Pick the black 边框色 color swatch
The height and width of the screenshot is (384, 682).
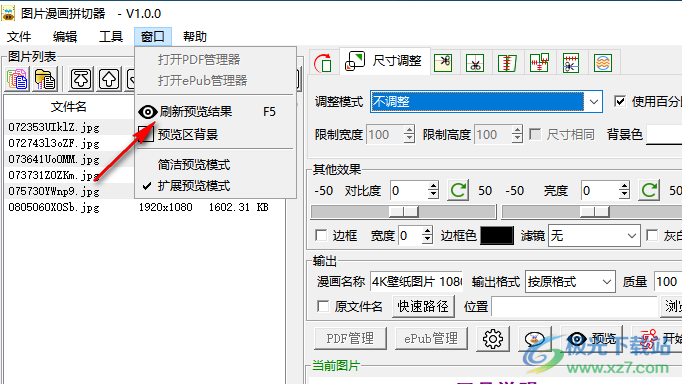click(497, 236)
